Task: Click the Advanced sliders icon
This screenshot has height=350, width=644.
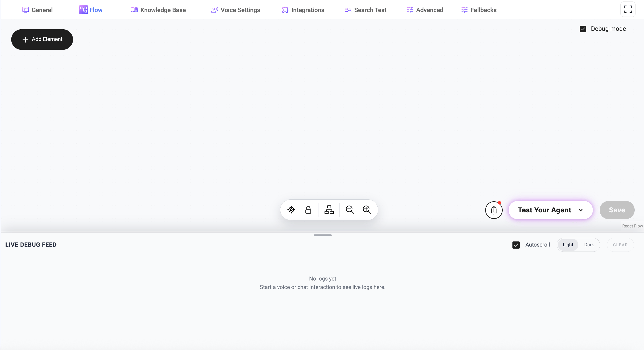Action: (x=410, y=10)
